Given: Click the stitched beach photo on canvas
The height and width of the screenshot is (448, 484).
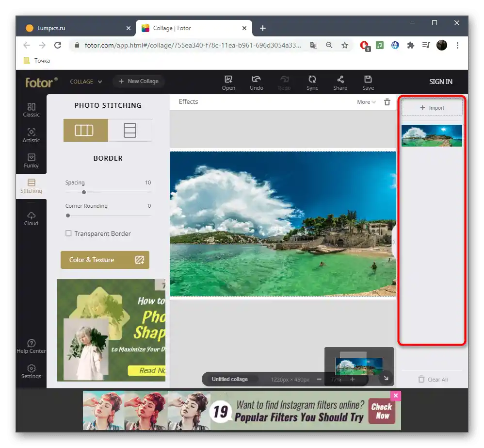Looking at the screenshot, I should click(x=283, y=224).
